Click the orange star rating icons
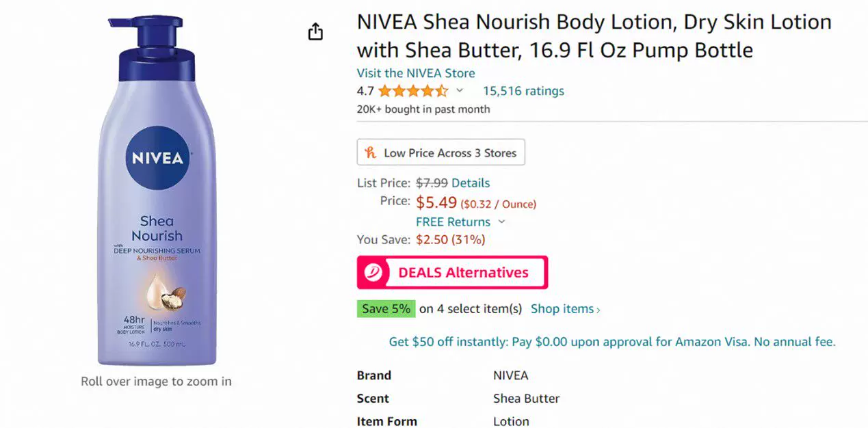The height and width of the screenshot is (428, 868). [x=412, y=91]
